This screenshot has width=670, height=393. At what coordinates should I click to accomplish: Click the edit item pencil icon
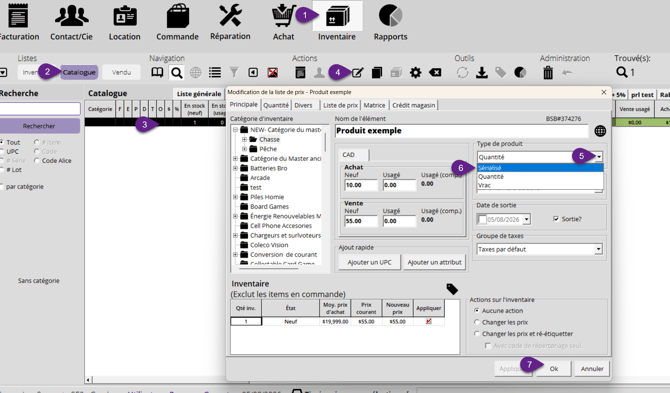click(357, 73)
